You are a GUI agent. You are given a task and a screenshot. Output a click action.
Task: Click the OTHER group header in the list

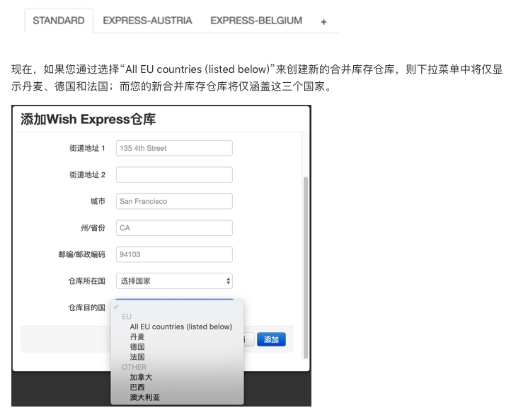[134, 367]
